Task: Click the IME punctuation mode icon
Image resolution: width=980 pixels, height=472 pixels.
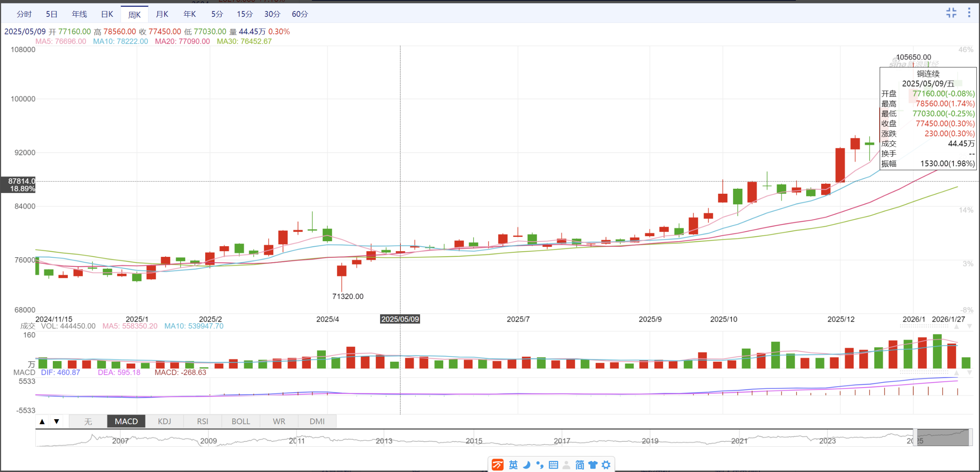Action: (540, 465)
